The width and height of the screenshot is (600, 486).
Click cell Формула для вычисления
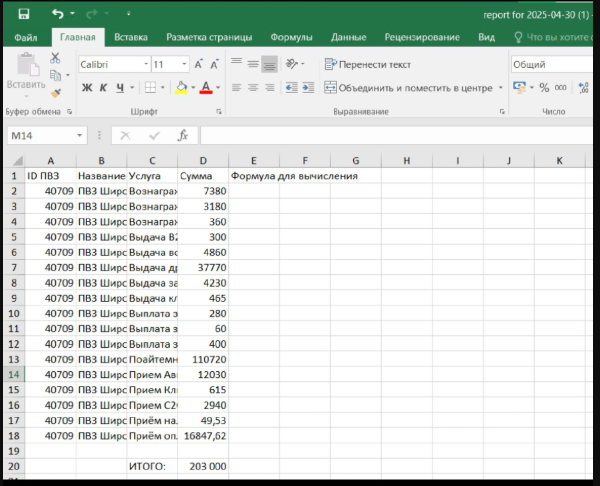[294, 176]
